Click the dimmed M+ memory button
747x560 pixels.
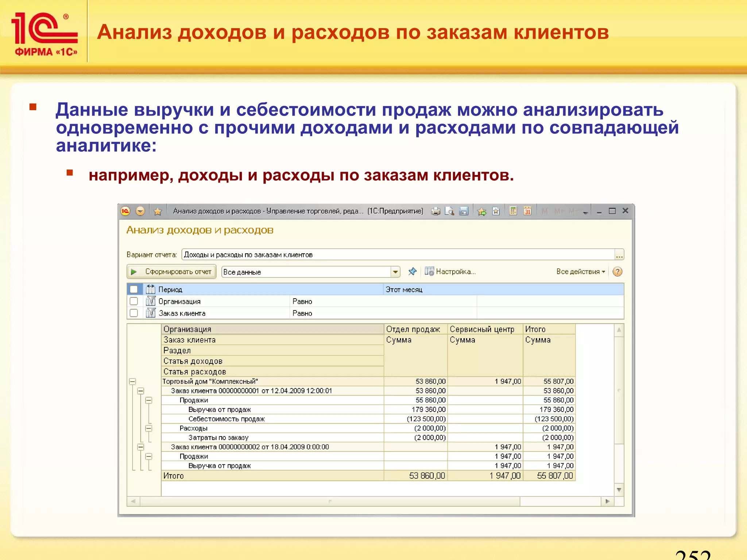560,211
